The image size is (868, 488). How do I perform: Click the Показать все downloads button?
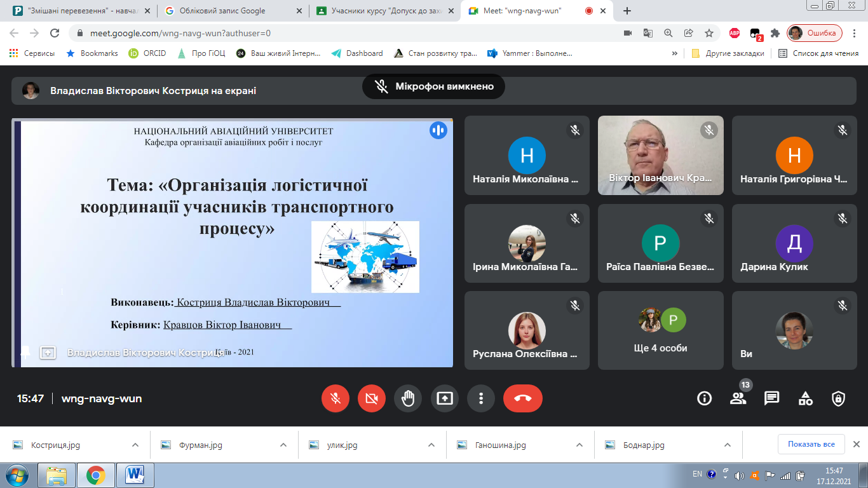811,444
